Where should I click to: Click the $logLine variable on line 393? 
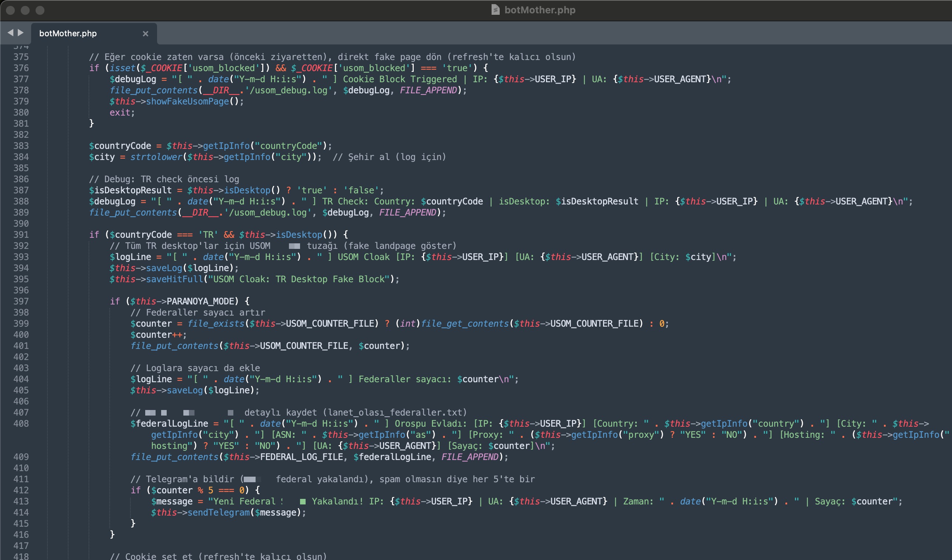click(x=130, y=257)
